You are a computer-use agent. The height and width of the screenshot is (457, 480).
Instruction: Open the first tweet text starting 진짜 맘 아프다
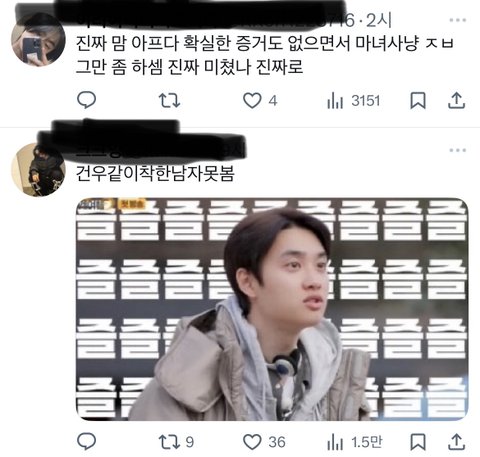265,55
